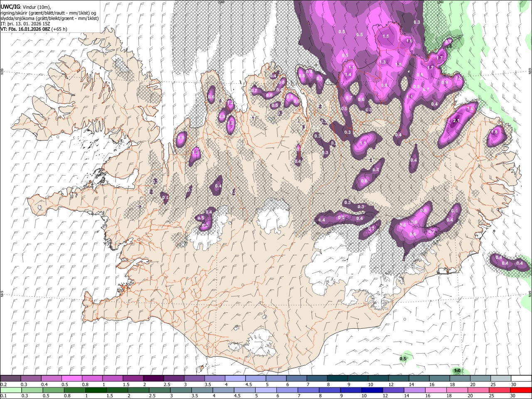Click the white 30 swatch in the snowfall scale
The width and height of the screenshot is (532, 399).
(x=522, y=379)
